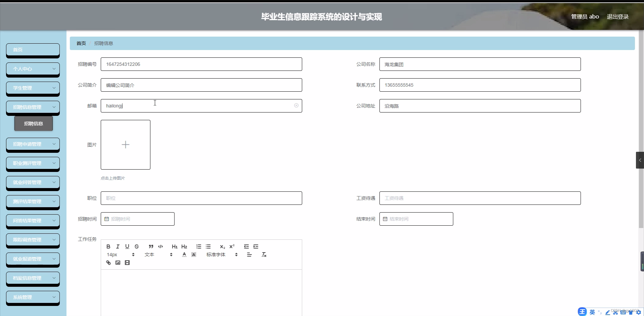Insert an image in the work task editor

tap(117, 262)
